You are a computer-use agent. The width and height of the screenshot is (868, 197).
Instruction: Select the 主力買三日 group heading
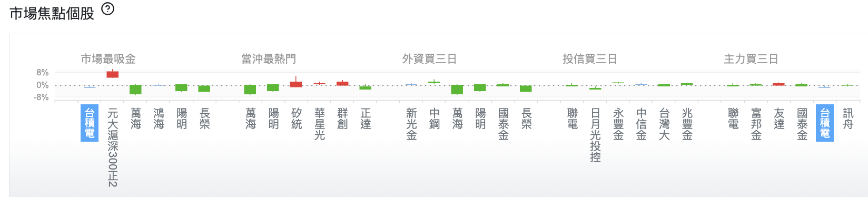pyautogui.click(x=751, y=59)
